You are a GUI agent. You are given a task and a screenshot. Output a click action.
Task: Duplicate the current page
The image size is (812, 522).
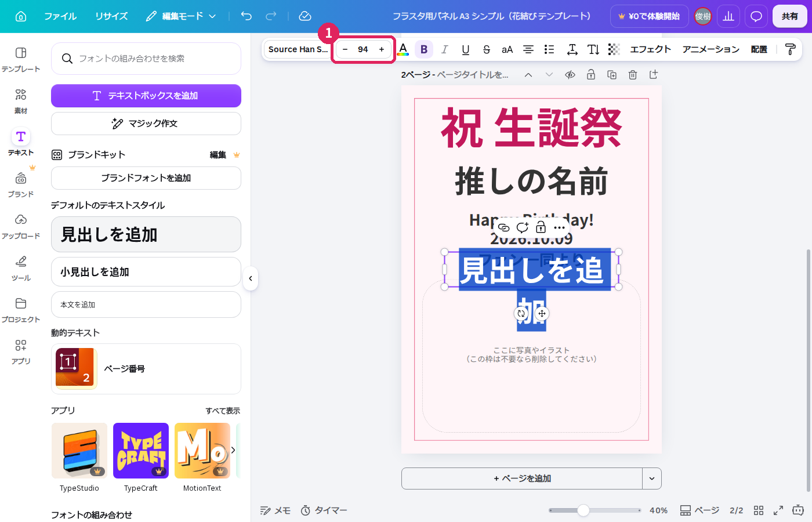pyautogui.click(x=612, y=75)
